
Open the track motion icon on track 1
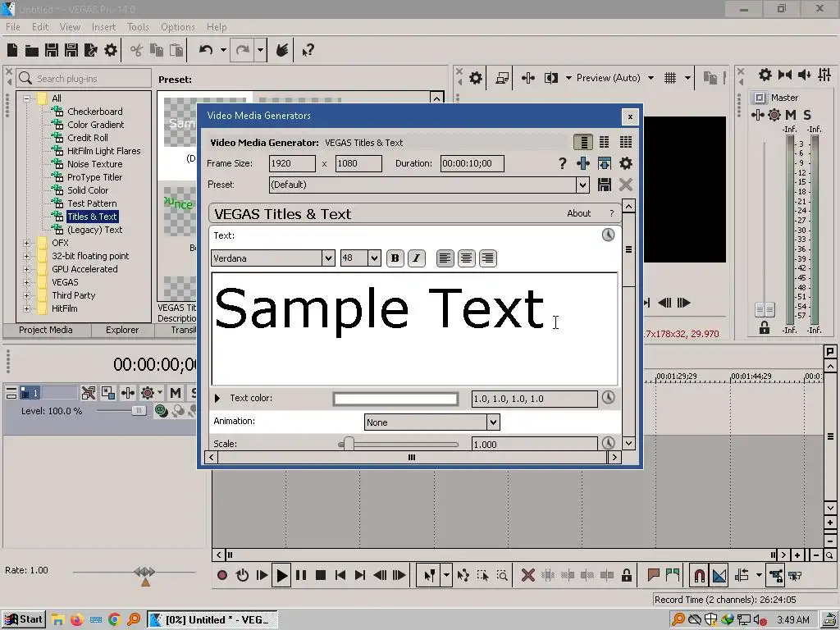click(107, 393)
